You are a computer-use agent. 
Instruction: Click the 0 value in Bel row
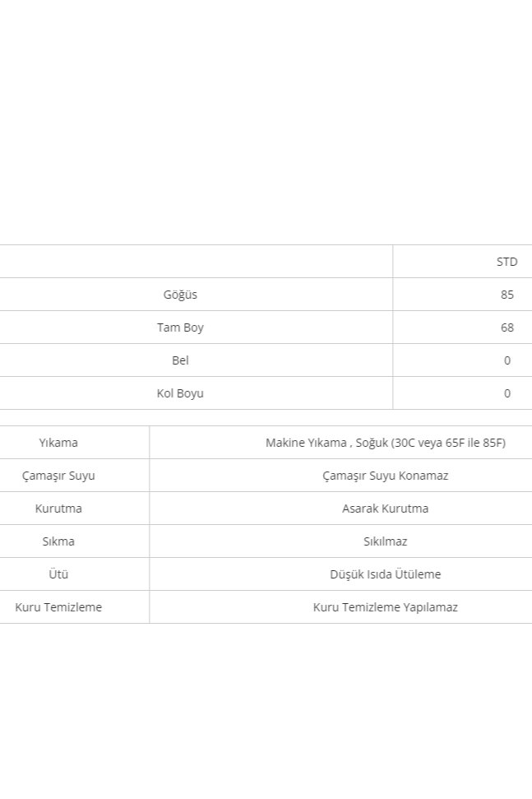[507, 360]
